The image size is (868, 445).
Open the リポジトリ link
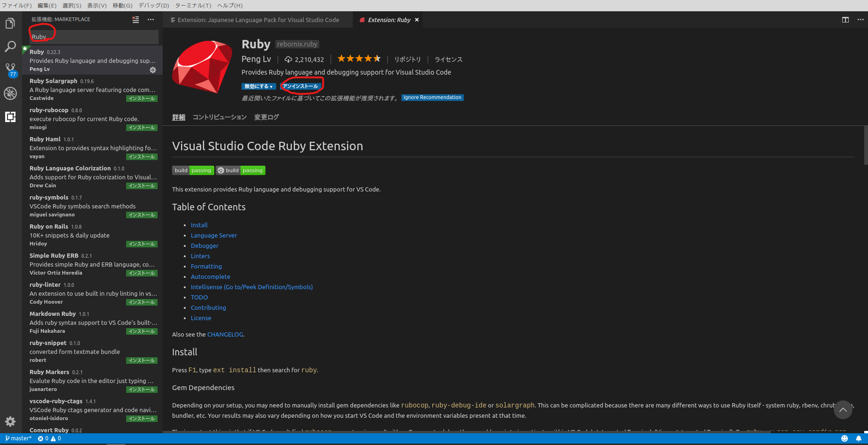click(408, 60)
